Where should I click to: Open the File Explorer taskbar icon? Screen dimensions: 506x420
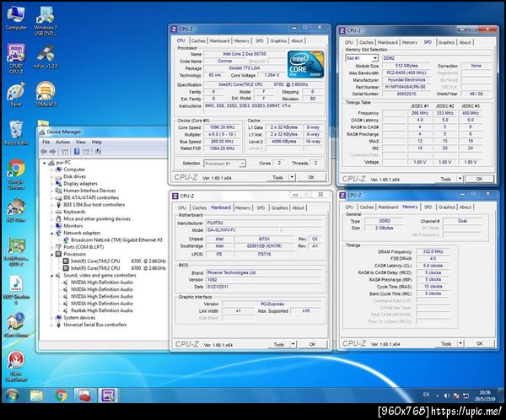[36, 396]
